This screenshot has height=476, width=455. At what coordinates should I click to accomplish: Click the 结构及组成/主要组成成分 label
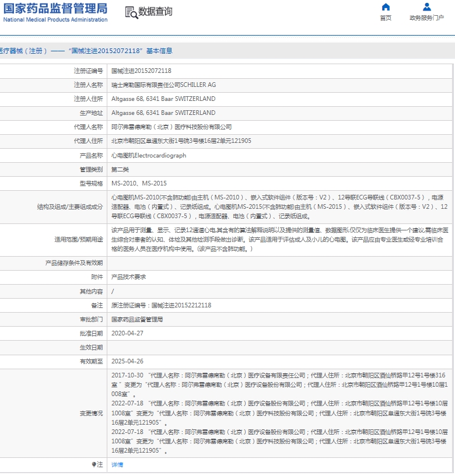click(70, 207)
